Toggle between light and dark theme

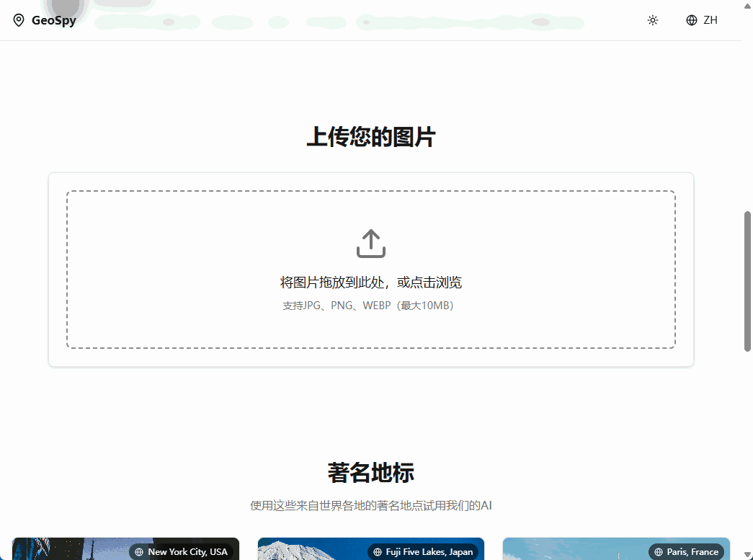click(x=652, y=20)
